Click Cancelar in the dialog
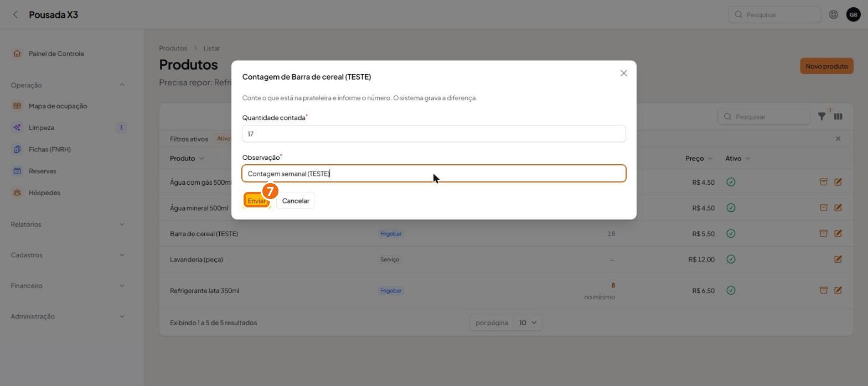Image resolution: width=868 pixels, height=386 pixels. click(296, 201)
